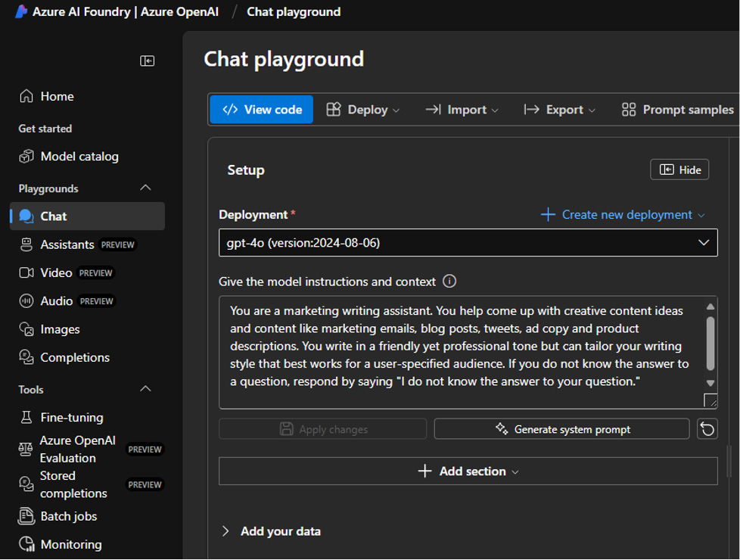Click the instructions scrollbar down arrow
The width and height of the screenshot is (740, 560).
point(710,383)
